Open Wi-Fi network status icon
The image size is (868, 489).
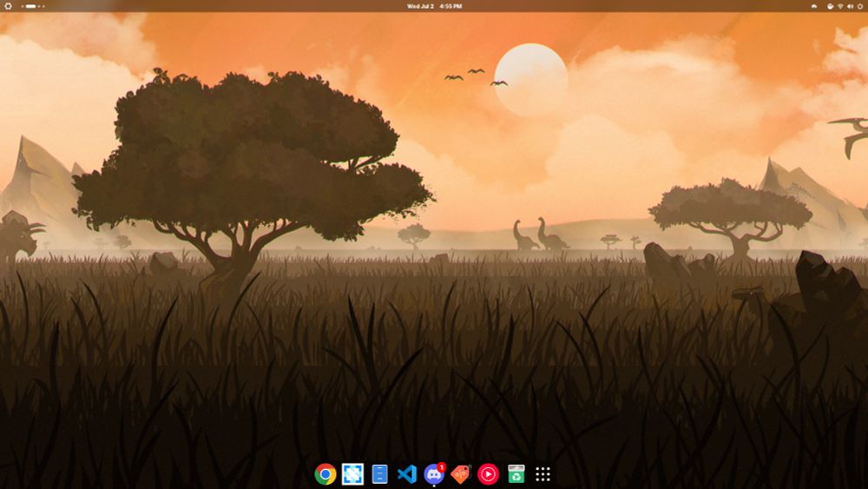tap(839, 6)
